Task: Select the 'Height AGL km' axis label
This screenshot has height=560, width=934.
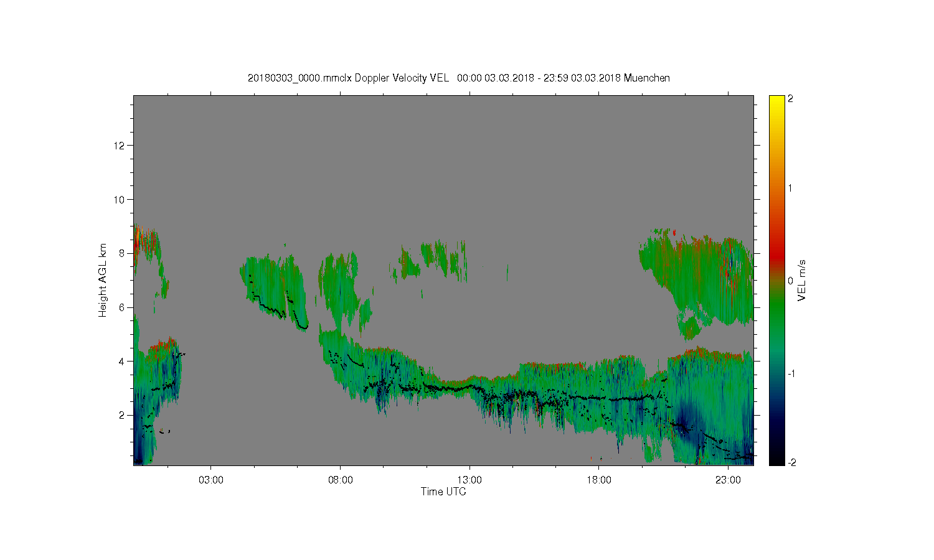Action: [x=103, y=280]
